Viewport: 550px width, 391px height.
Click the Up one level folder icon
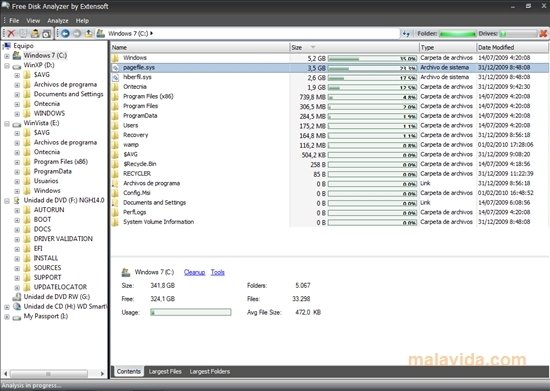89,34
